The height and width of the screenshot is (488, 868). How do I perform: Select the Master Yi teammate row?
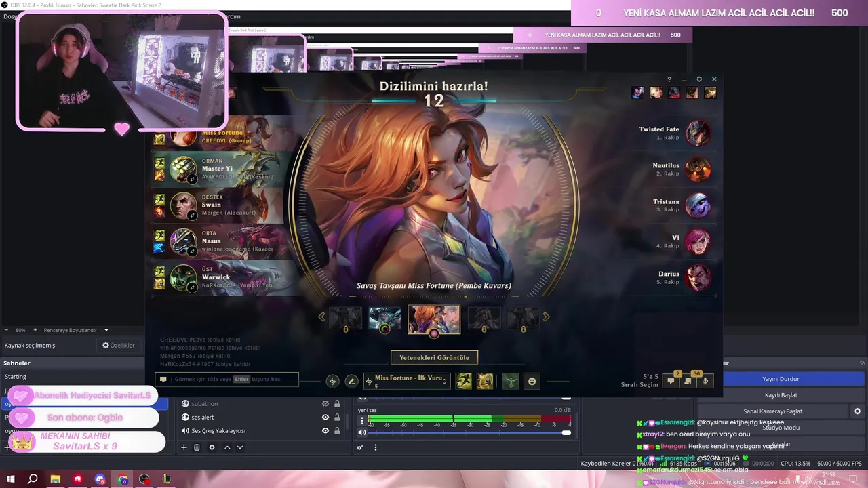pyautogui.click(x=217, y=169)
